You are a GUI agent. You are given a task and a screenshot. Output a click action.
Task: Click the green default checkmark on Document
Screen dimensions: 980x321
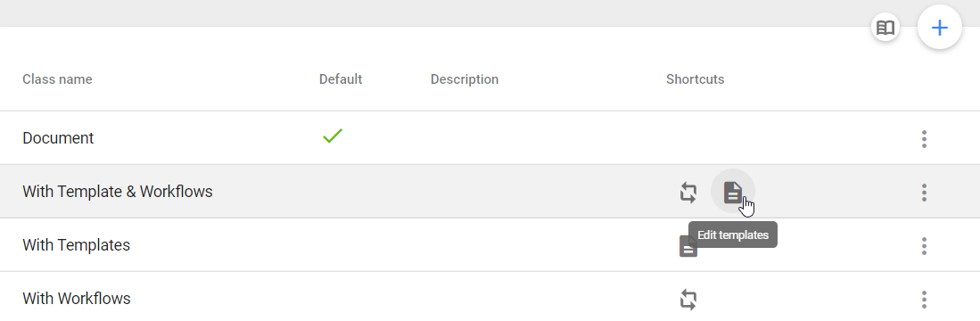(333, 136)
